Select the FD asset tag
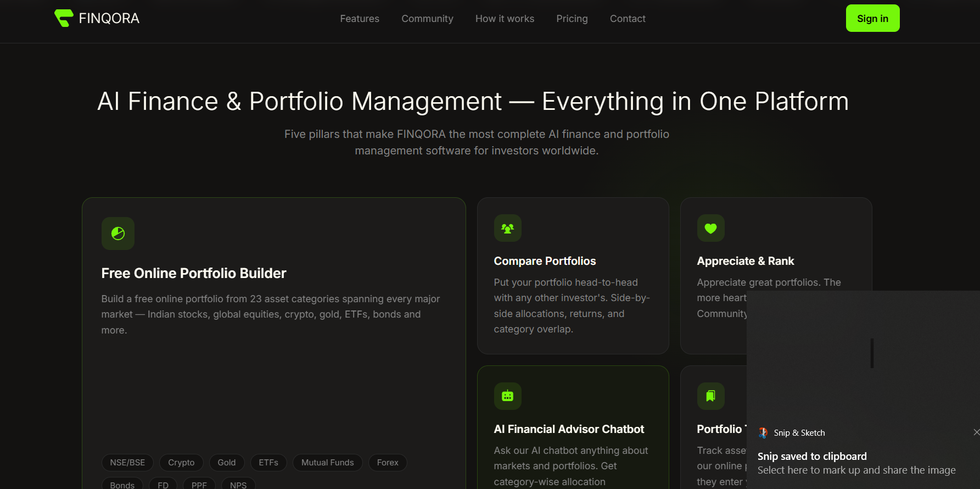The width and height of the screenshot is (980, 489). pos(163,484)
